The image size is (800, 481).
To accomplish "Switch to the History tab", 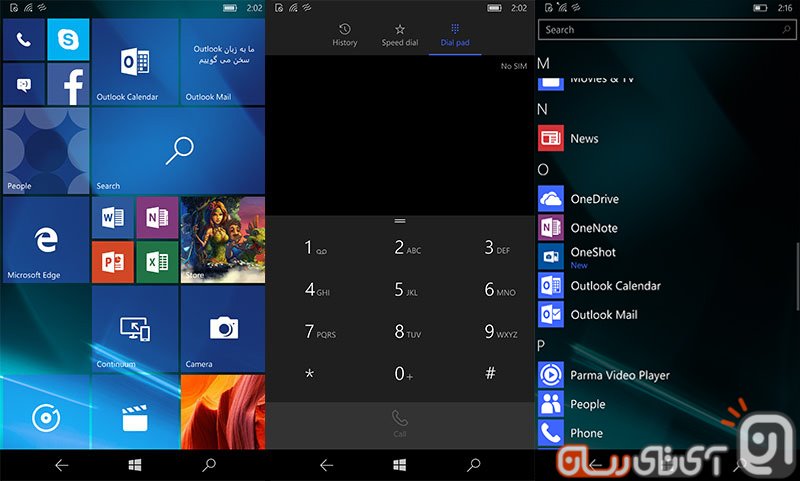I will (344, 35).
